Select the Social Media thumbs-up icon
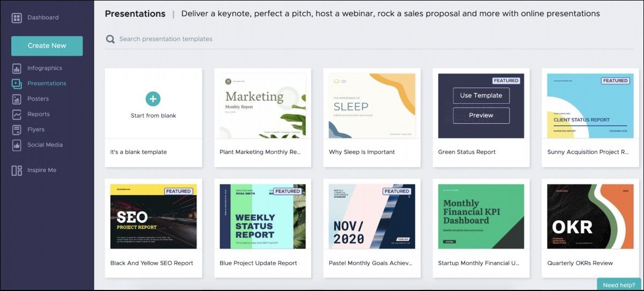The height and width of the screenshot is (291, 644). [17, 145]
